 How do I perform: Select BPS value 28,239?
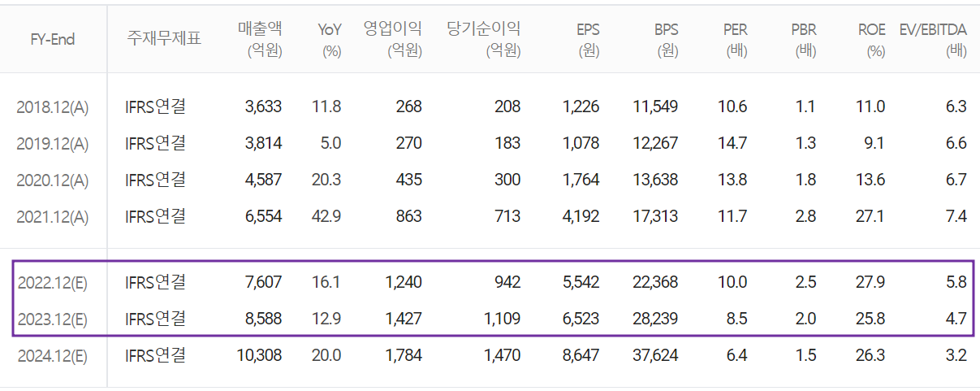656,319
